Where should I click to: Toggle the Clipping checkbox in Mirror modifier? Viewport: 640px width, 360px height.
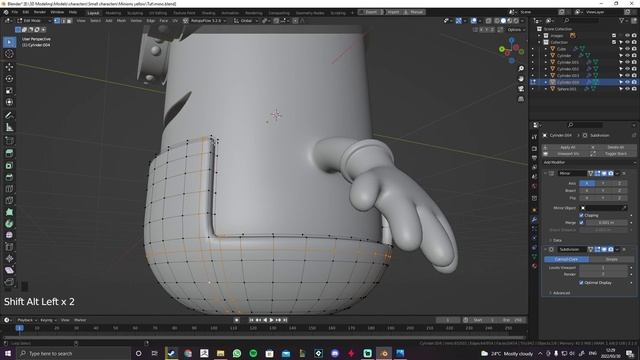click(x=581, y=215)
